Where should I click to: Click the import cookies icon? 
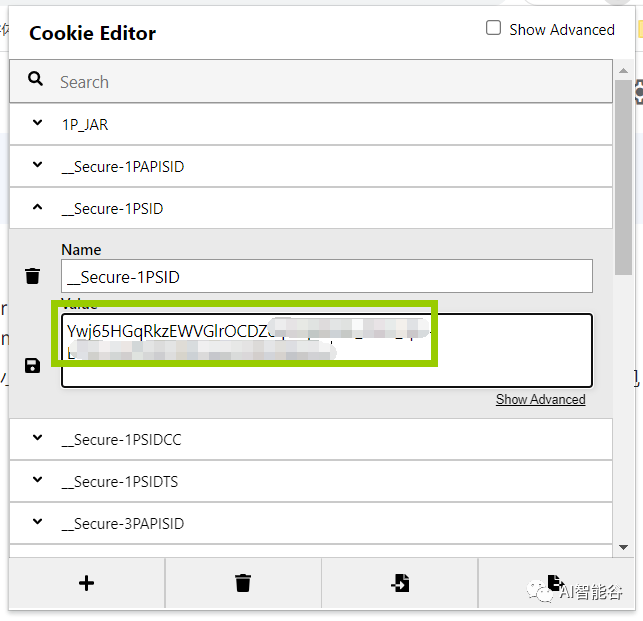click(x=400, y=583)
